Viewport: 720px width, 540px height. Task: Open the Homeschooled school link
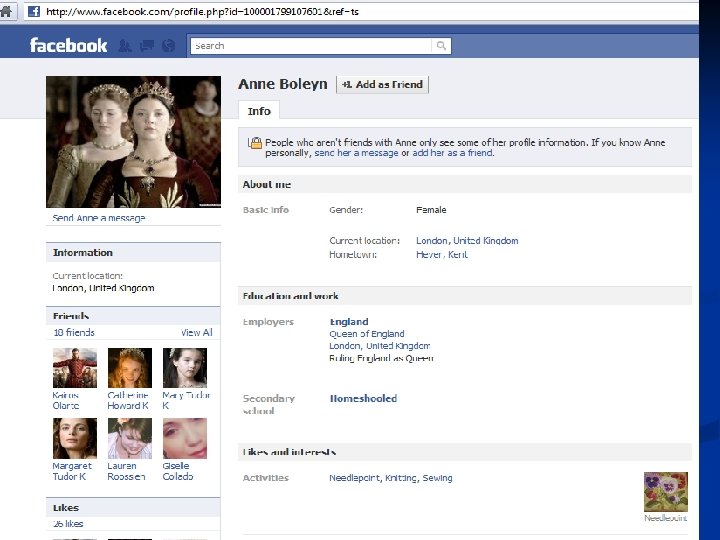click(x=363, y=398)
